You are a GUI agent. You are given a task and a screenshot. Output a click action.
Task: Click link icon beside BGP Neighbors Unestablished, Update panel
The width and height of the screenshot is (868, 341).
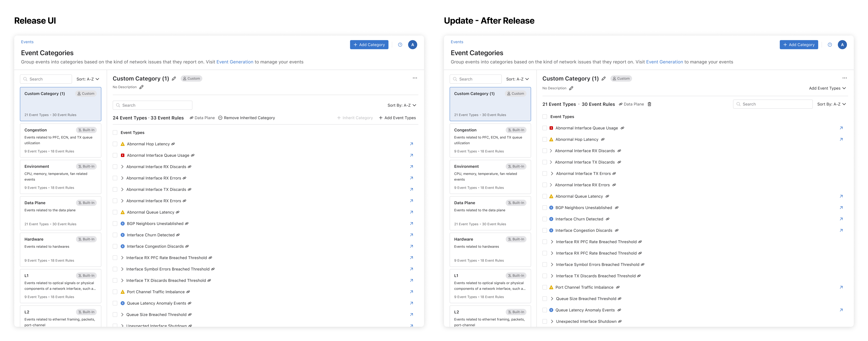pyautogui.click(x=617, y=208)
